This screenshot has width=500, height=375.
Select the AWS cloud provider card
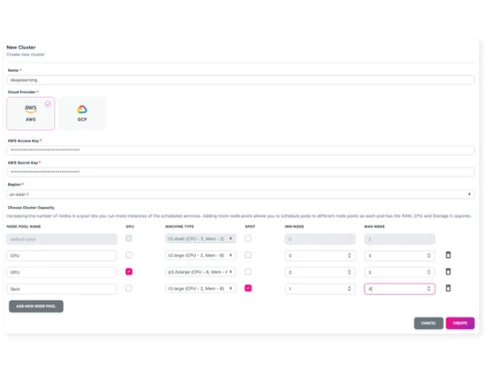[30, 113]
